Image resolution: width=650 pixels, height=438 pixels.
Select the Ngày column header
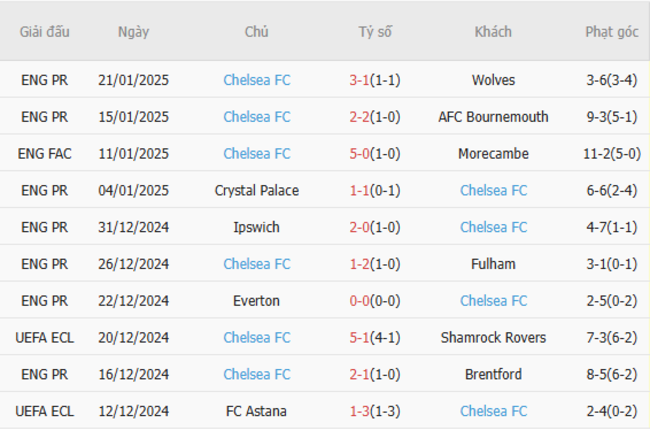click(x=133, y=32)
